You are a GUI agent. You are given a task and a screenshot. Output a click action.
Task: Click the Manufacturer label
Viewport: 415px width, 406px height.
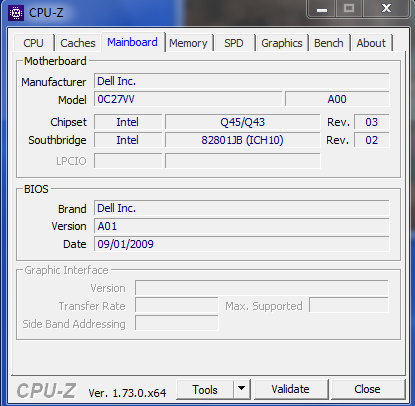[54, 82]
